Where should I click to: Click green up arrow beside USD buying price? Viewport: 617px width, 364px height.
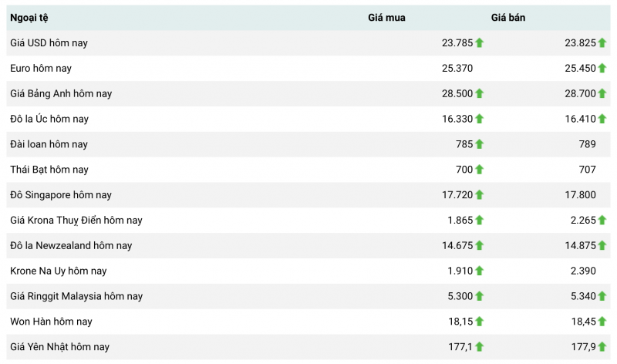[x=479, y=43]
